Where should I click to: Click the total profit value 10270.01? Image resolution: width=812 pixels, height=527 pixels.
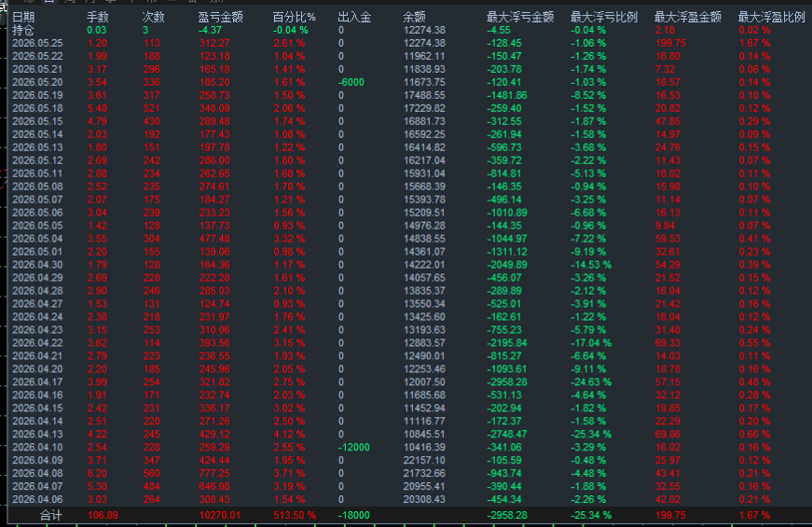coord(221,515)
